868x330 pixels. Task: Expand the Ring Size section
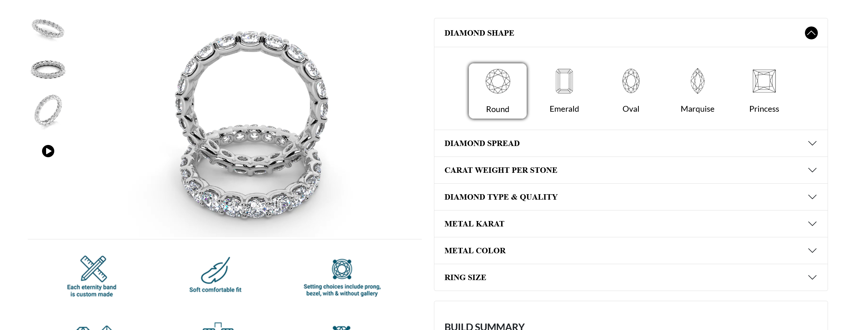(x=631, y=277)
